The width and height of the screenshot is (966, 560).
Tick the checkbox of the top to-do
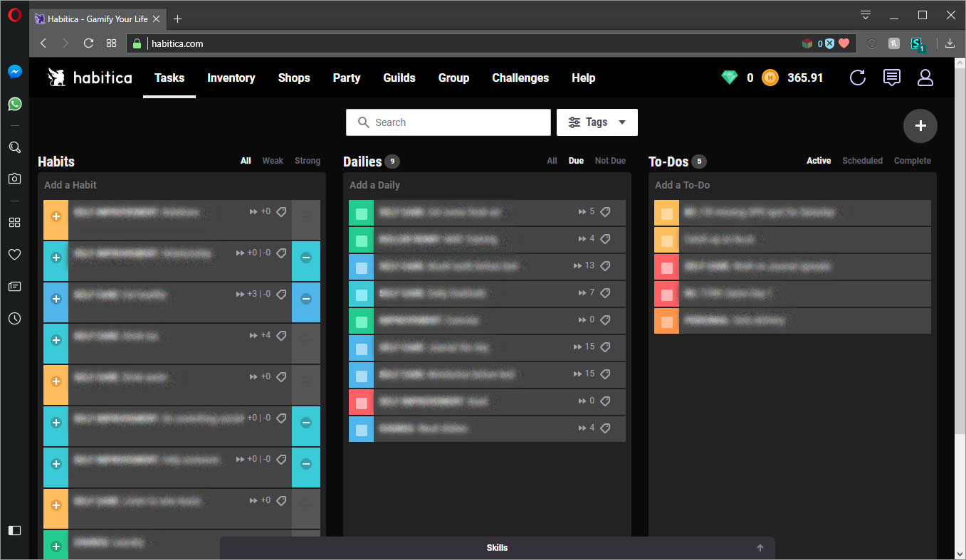pyautogui.click(x=666, y=211)
